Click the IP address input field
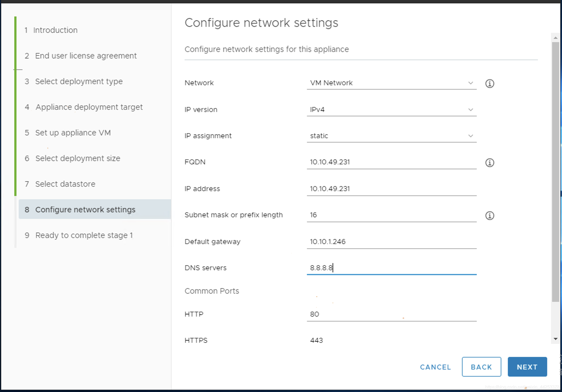The image size is (562, 392). [x=391, y=189]
